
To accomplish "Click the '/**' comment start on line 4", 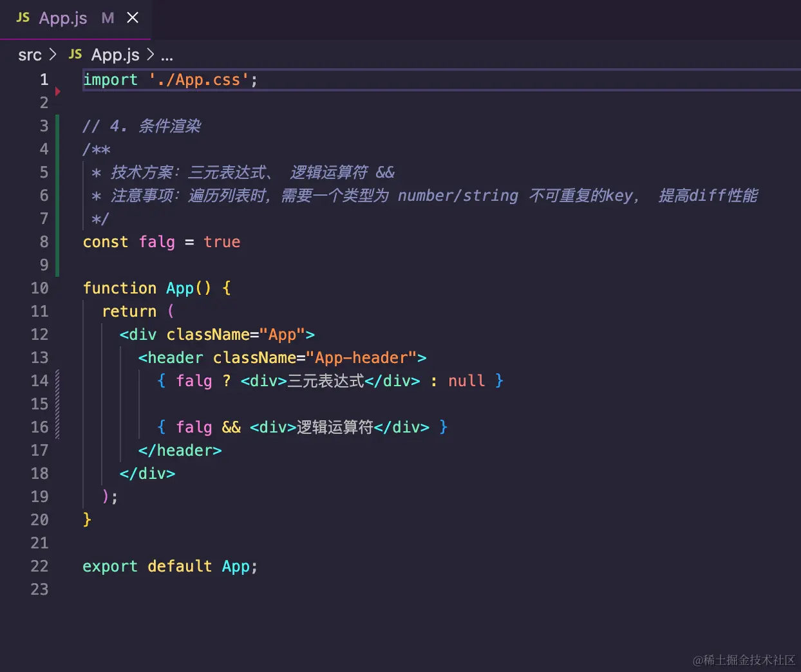I will (97, 149).
